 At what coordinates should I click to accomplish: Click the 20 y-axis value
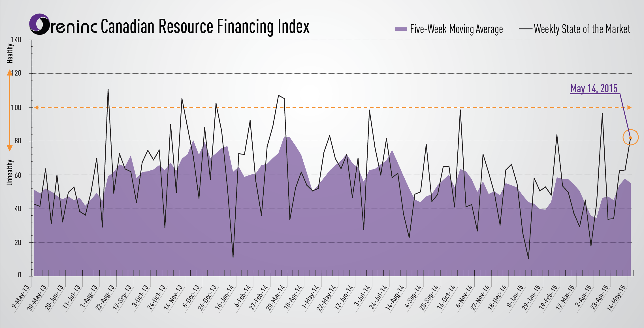pyautogui.click(x=18, y=243)
